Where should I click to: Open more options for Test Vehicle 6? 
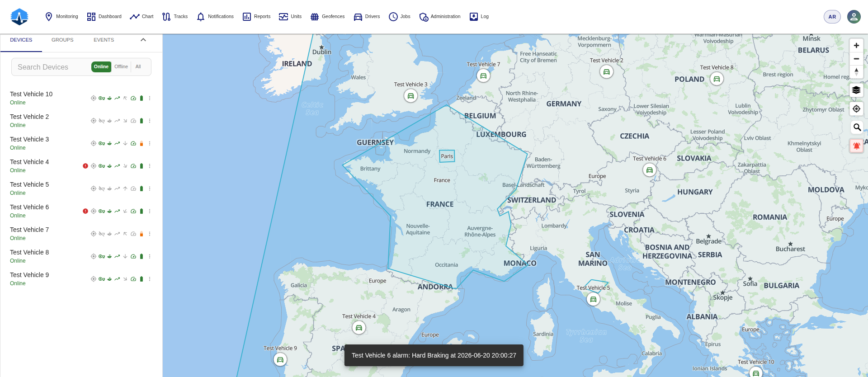150,211
